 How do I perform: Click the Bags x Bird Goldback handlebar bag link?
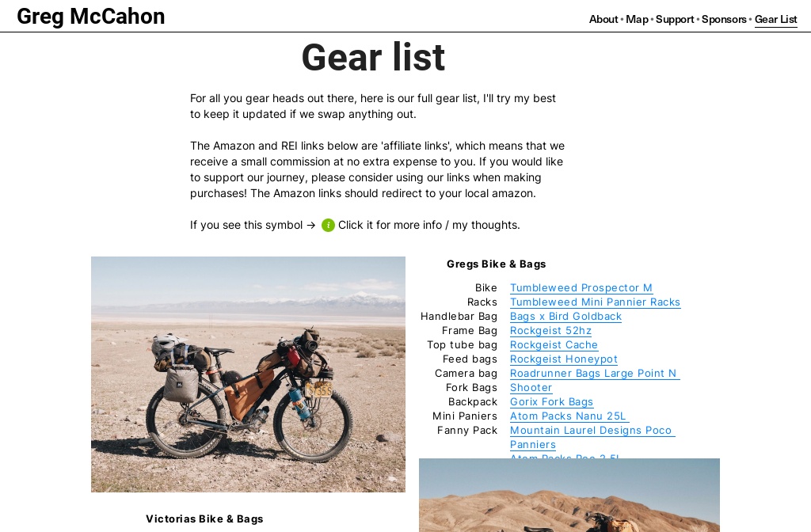click(566, 316)
